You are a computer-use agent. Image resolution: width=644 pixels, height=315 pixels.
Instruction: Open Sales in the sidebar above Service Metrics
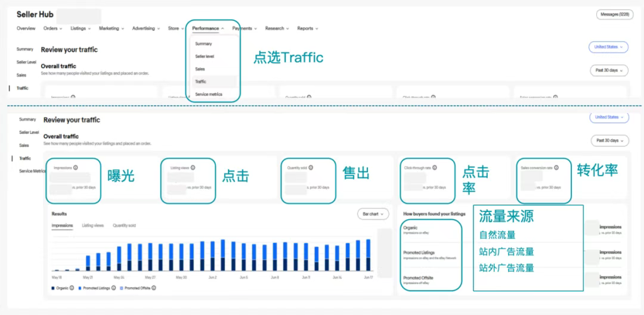[x=24, y=146]
